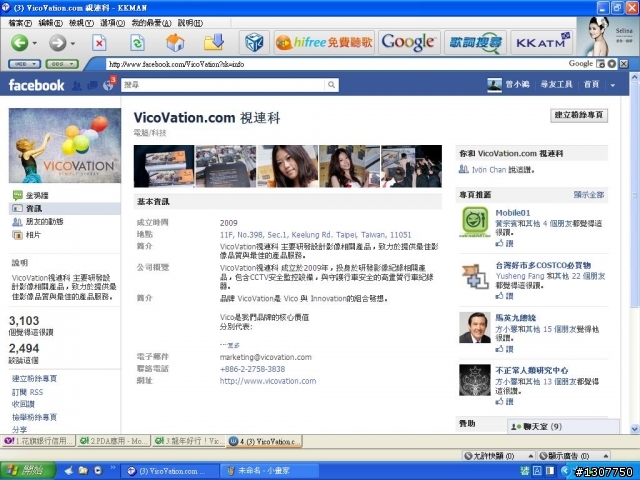
Task: Open the Photos item in left sidebar
Action: coord(33,235)
